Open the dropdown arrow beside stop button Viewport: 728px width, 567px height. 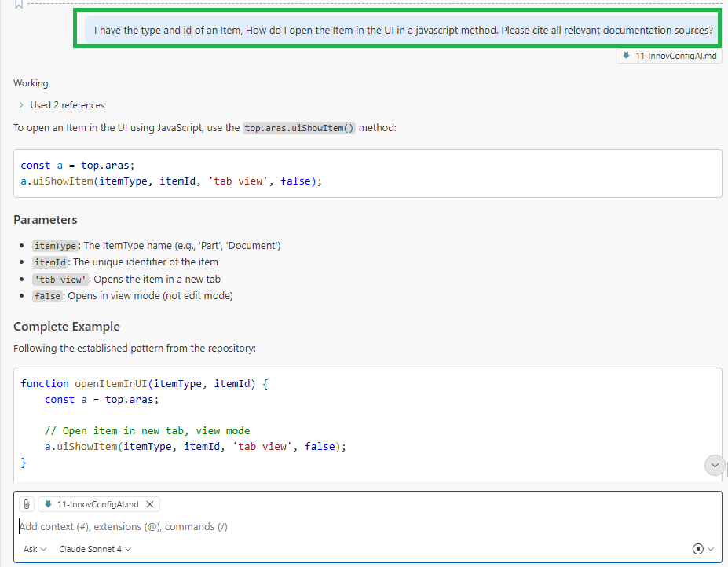711,549
